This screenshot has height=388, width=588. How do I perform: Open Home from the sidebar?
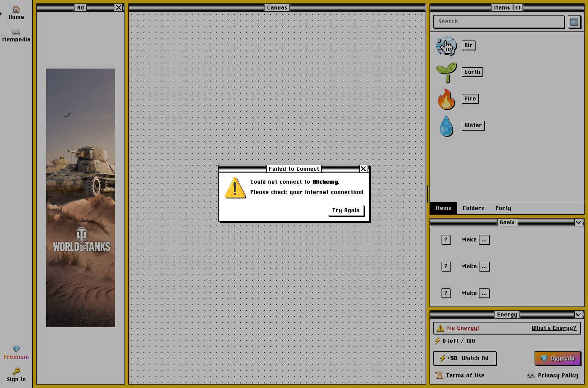click(x=16, y=9)
